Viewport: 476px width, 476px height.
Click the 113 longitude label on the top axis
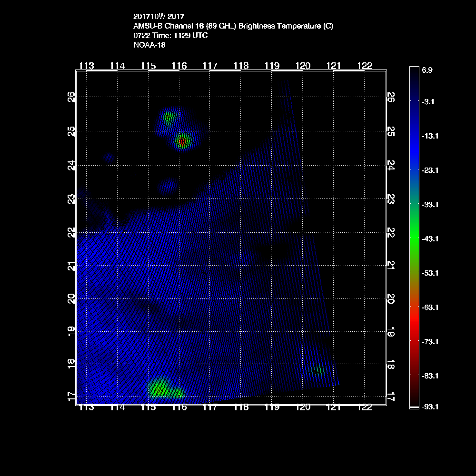click(86, 66)
